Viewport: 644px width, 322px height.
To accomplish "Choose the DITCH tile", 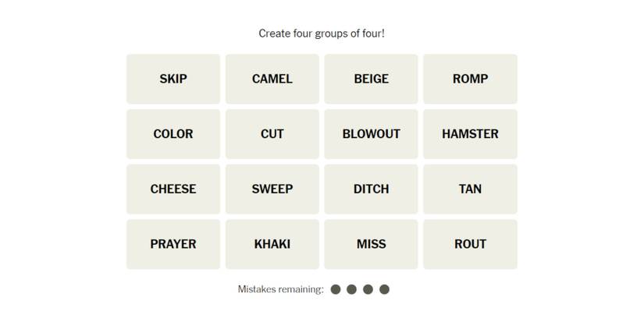I will (371, 189).
